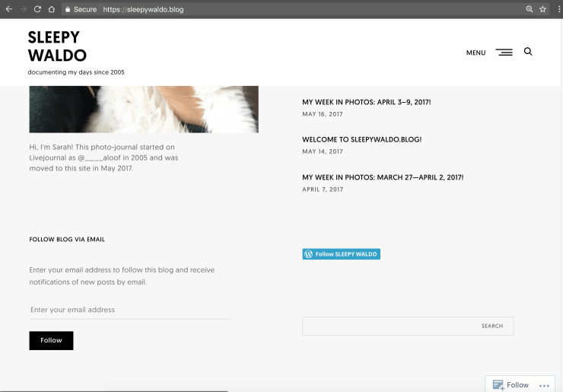The image size is (563, 392).
Task: Open post My Week in Photos: March 27—April 2
Action: click(383, 177)
